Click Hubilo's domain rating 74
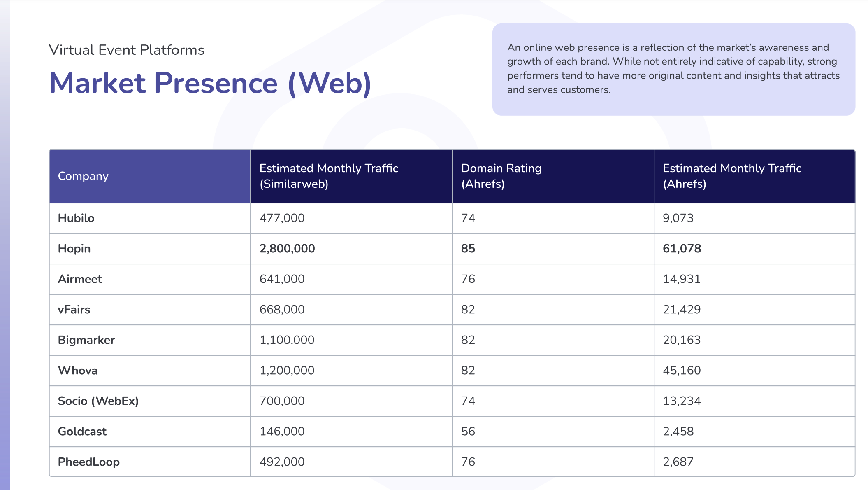 coord(468,218)
